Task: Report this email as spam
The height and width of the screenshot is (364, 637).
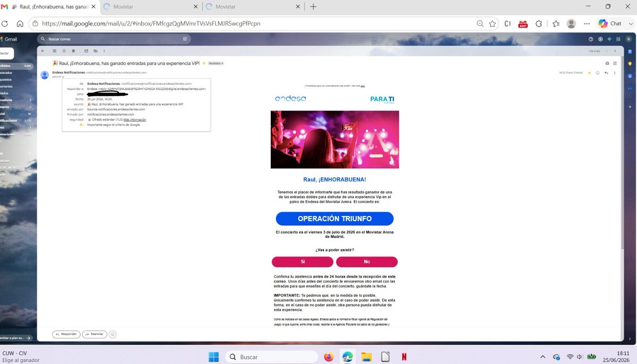Action: [x=64, y=51]
